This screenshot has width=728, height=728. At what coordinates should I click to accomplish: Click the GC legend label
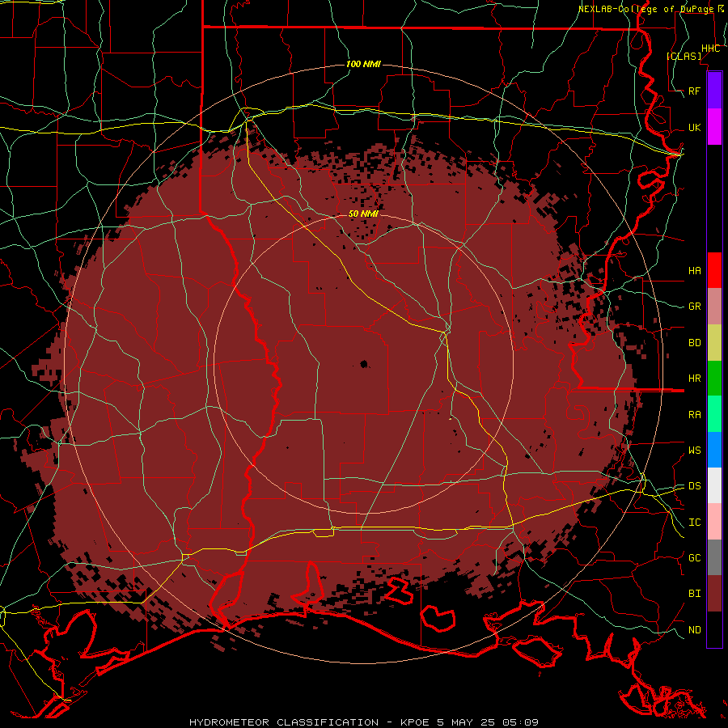(695, 558)
